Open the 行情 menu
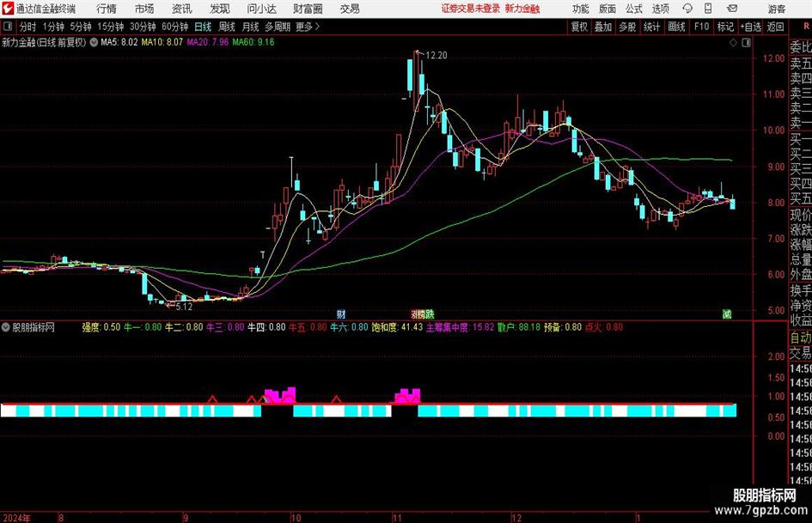The height and width of the screenshot is (523, 812). 107,9
